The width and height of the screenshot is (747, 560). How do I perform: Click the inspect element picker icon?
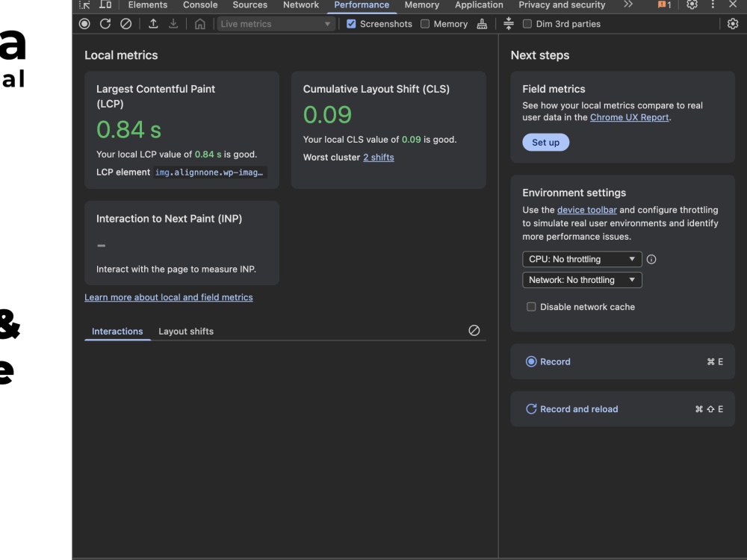[84, 4]
